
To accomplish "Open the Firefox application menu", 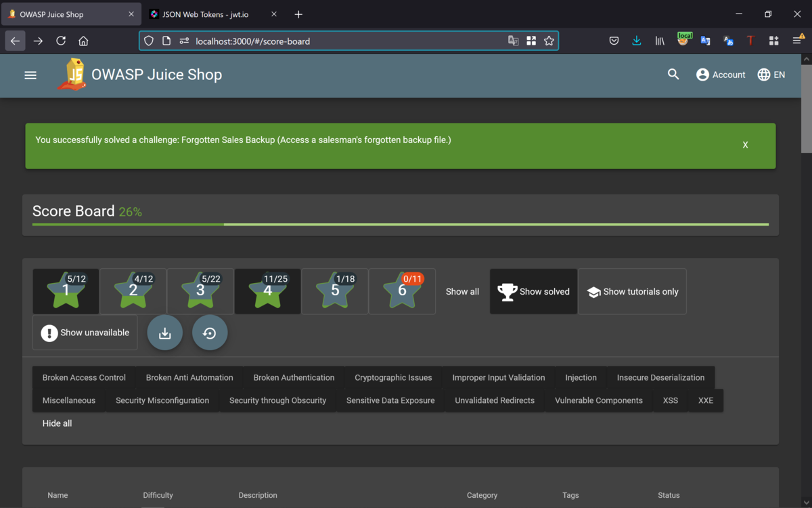I will (x=797, y=41).
